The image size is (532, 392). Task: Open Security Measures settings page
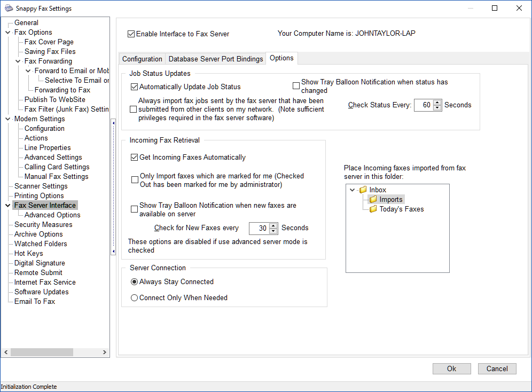[43, 225]
